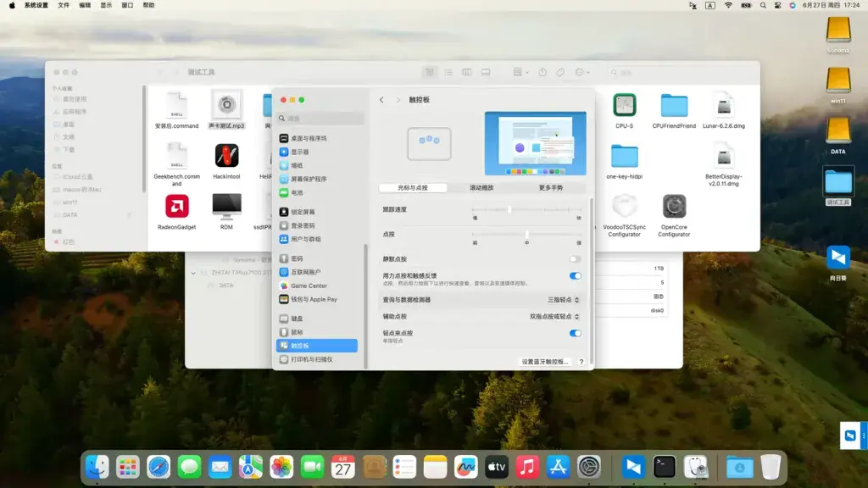Open Terminal from the Dock
This screenshot has height=488, width=868.
[665, 468]
